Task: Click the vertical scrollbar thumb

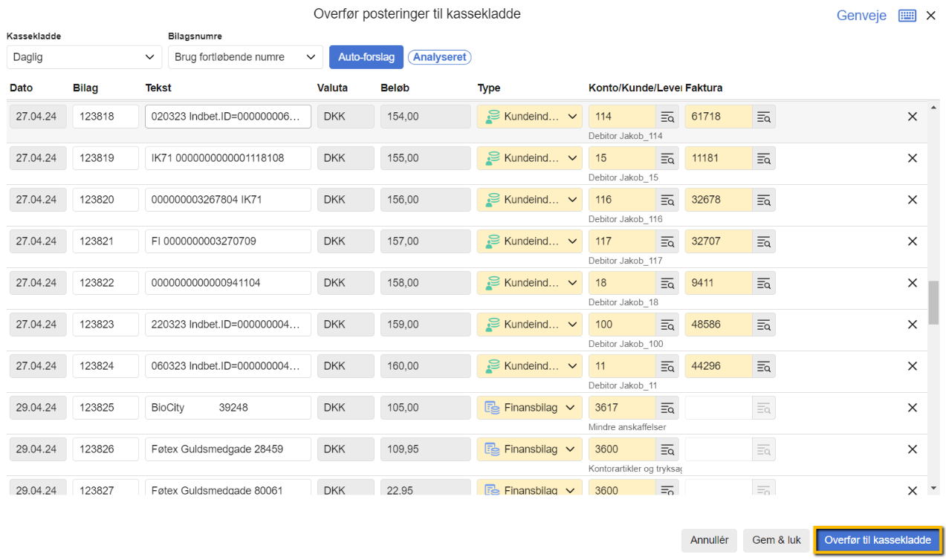Action: (933, 302)
